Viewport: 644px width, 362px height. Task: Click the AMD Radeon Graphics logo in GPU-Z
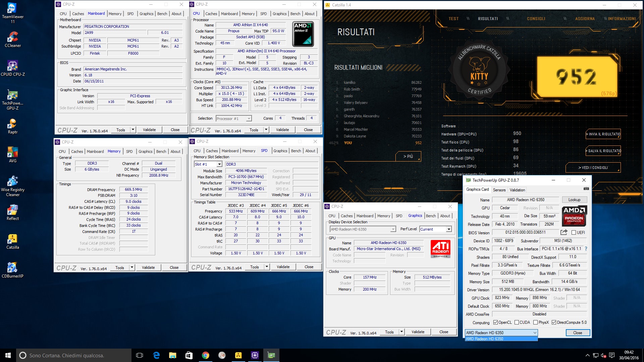pyautogui.click(x=574, y=216)
